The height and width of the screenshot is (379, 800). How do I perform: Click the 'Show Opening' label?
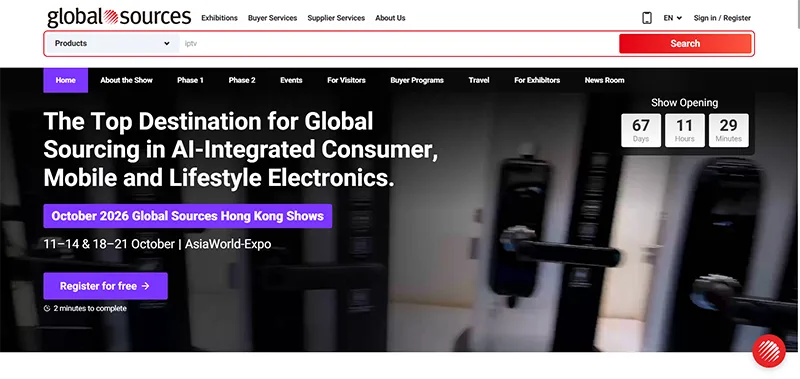pyautogui.click(x=684, y=103)
